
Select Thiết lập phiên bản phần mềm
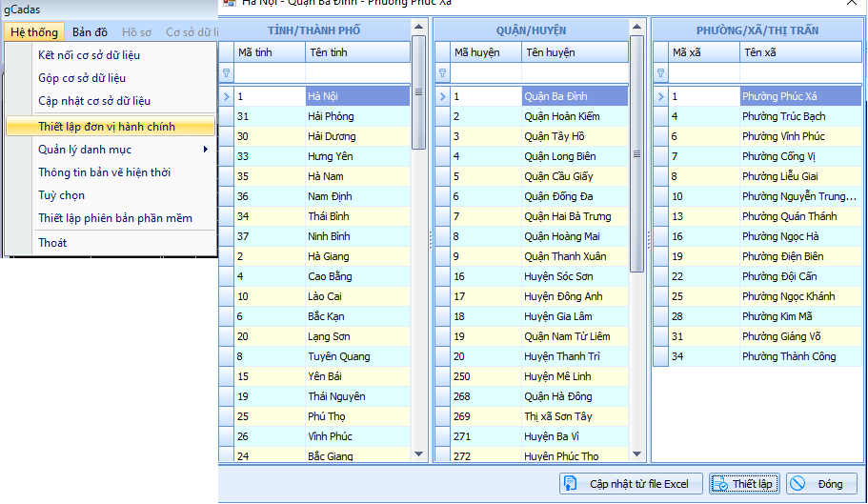(x=115, y=218)
